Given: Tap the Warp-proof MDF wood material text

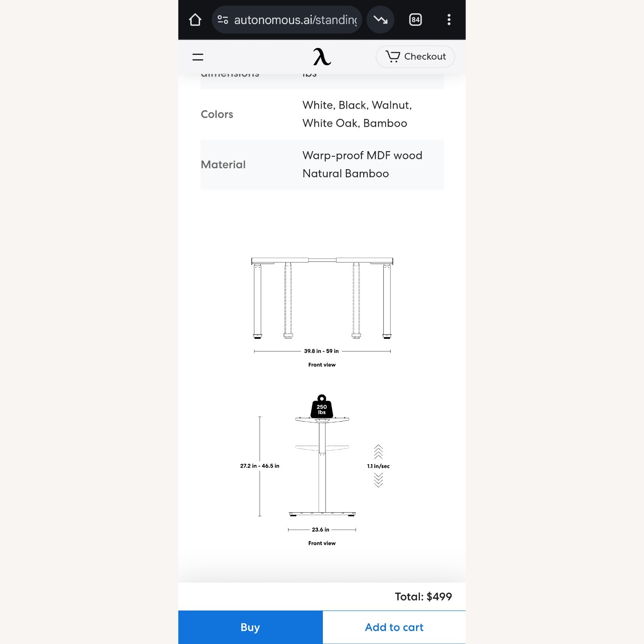Looking at the screenshot, I should (362, 155).
